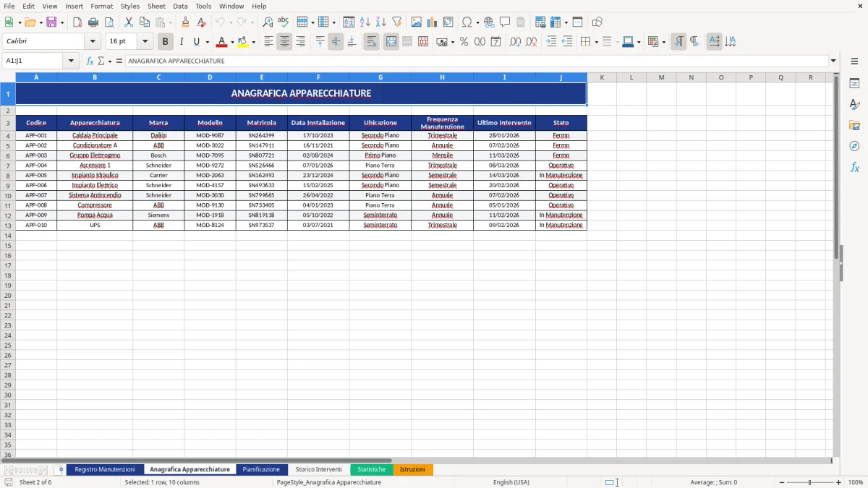Open the Insert Chart icon
868x488 pixels.
coord(432,22)
